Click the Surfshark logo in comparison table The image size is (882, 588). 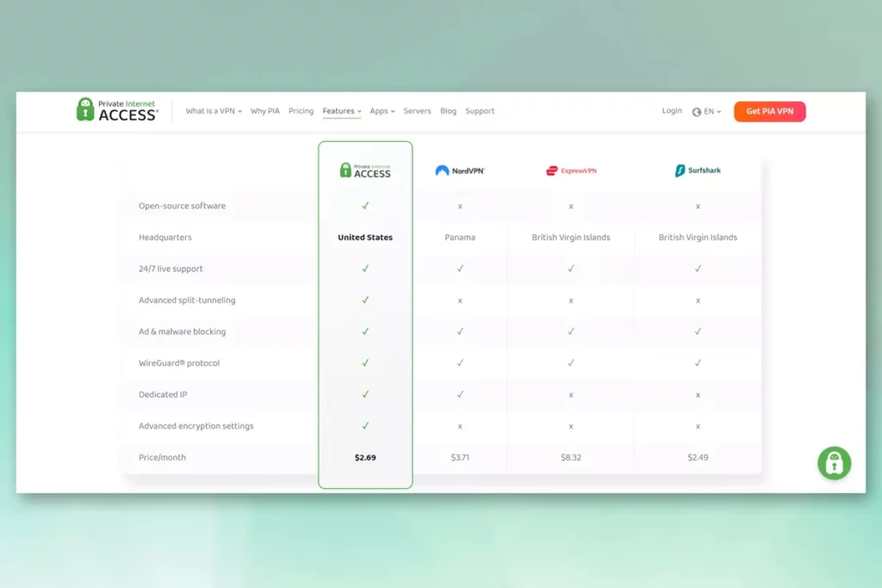pyautogui.click(x=698, y=170)
